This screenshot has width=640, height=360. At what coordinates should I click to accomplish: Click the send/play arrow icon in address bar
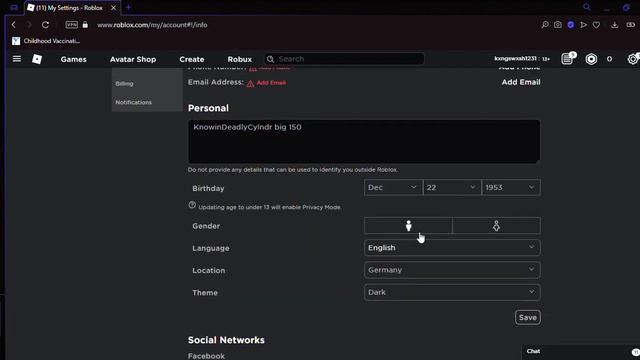click(584, 25)
